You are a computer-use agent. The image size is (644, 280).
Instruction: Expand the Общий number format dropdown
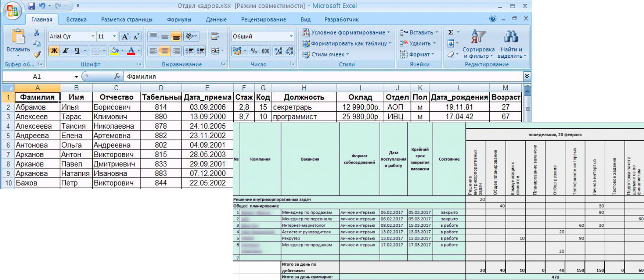tap(291, 36)
